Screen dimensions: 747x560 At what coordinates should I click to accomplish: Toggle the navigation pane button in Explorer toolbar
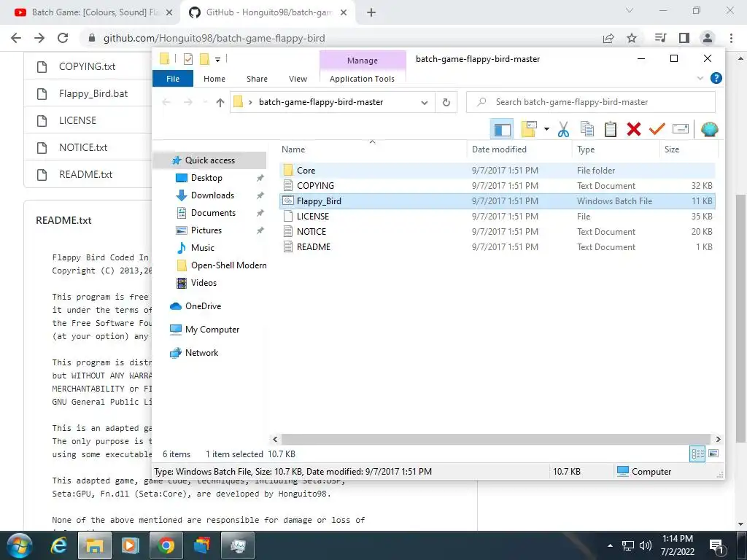[502, 129]
